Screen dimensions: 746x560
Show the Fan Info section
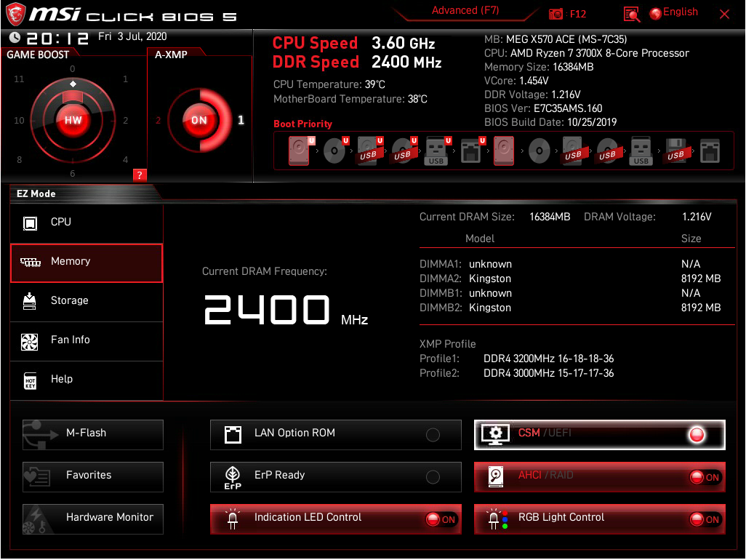86,341
